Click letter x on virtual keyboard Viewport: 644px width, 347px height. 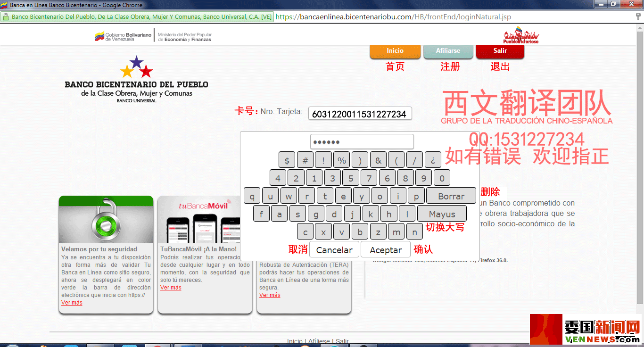point(323,231)
